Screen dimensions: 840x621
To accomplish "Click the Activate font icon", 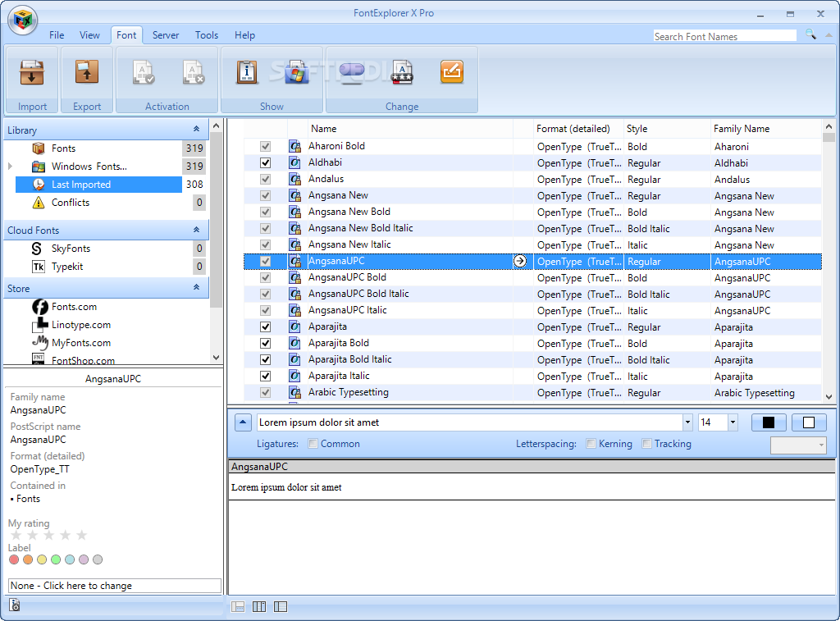I will [x=143, y=73].
